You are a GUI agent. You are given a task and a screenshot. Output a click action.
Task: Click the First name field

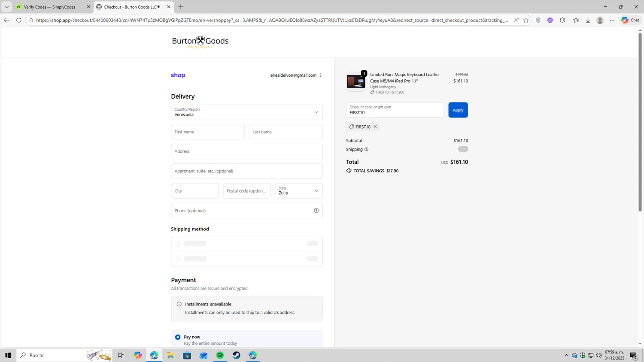pyautogui.click(x=208, y=132)
